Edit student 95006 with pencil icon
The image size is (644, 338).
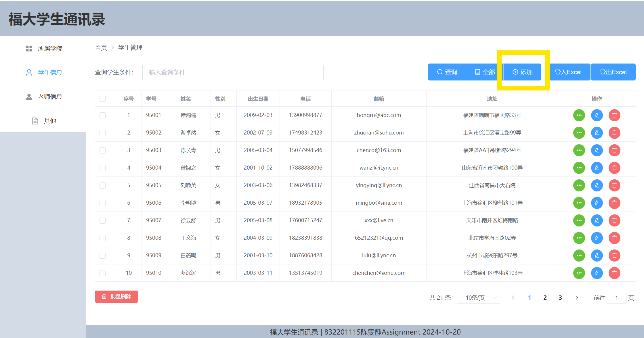[597, 203]
